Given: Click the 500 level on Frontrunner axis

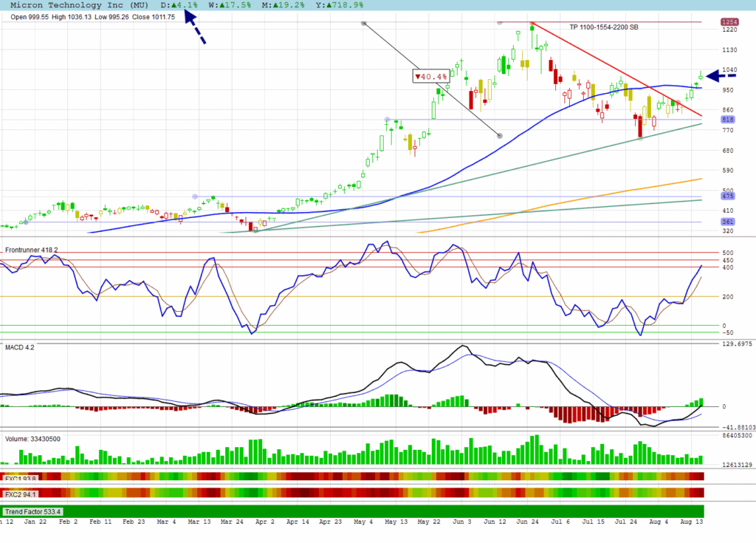Looking at the screenshot, I should (727, 253).
